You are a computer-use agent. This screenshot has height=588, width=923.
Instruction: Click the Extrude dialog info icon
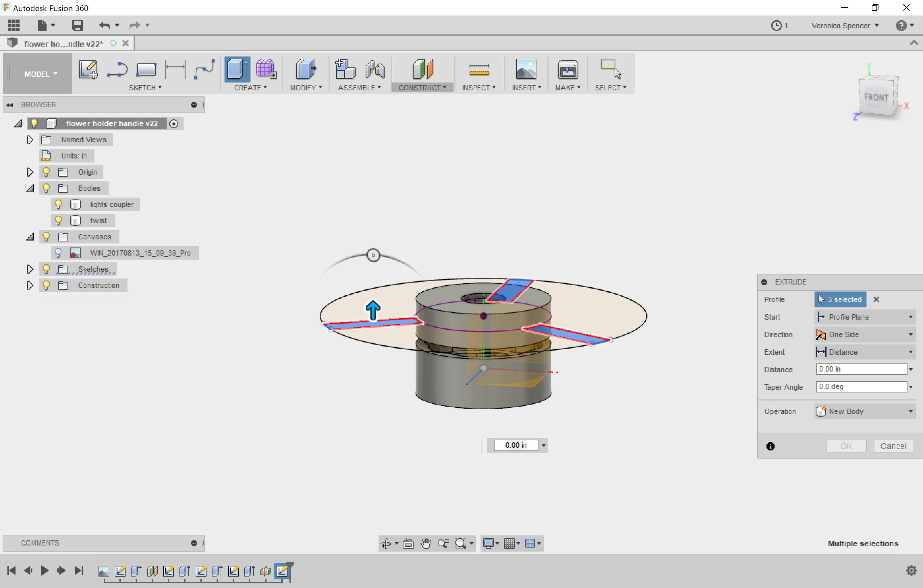point(770,446)
